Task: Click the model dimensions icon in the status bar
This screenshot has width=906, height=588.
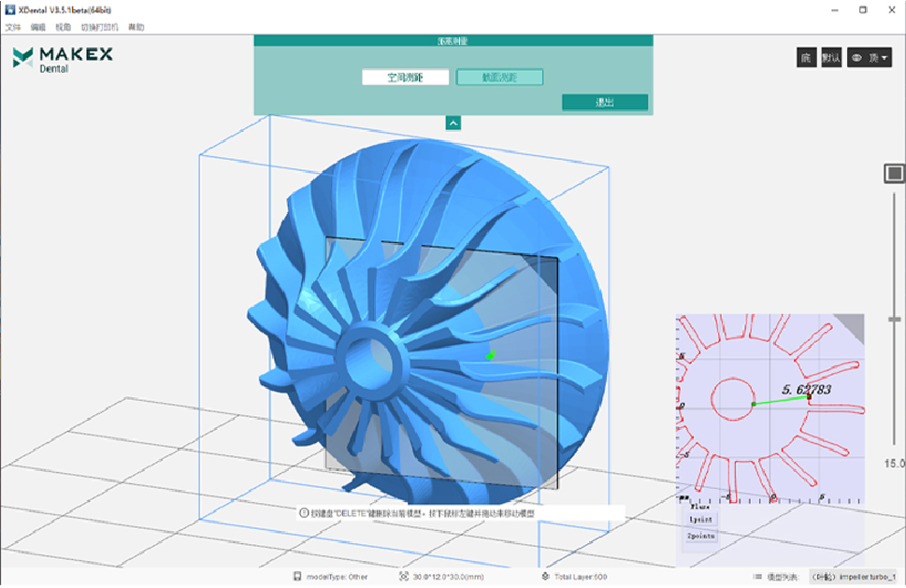Action: coord(404,577)
